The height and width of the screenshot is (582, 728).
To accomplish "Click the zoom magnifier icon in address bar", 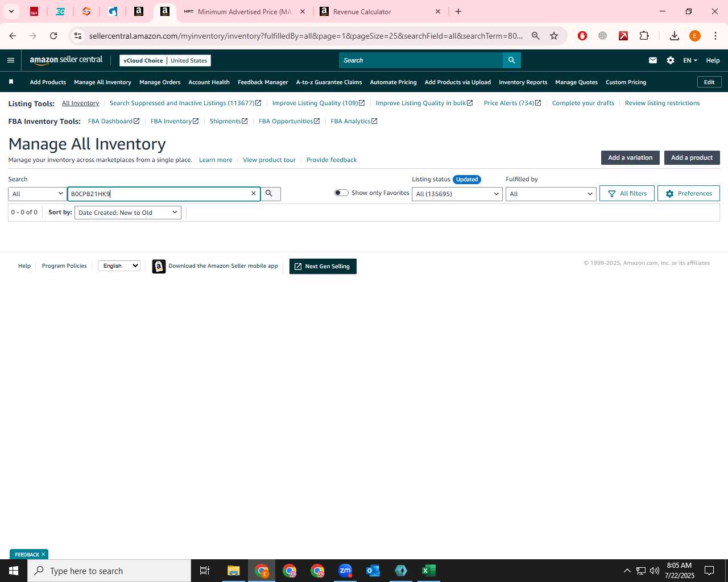I will pos(535,36).
